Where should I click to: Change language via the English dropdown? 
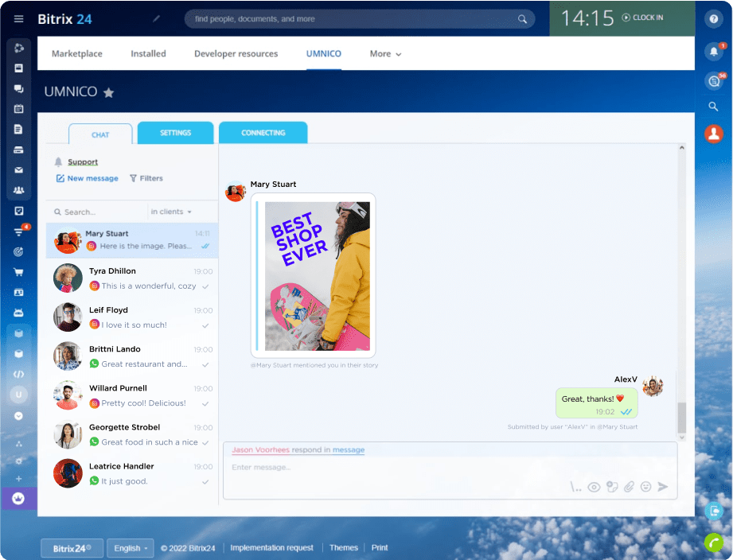(x=130, y=547)
